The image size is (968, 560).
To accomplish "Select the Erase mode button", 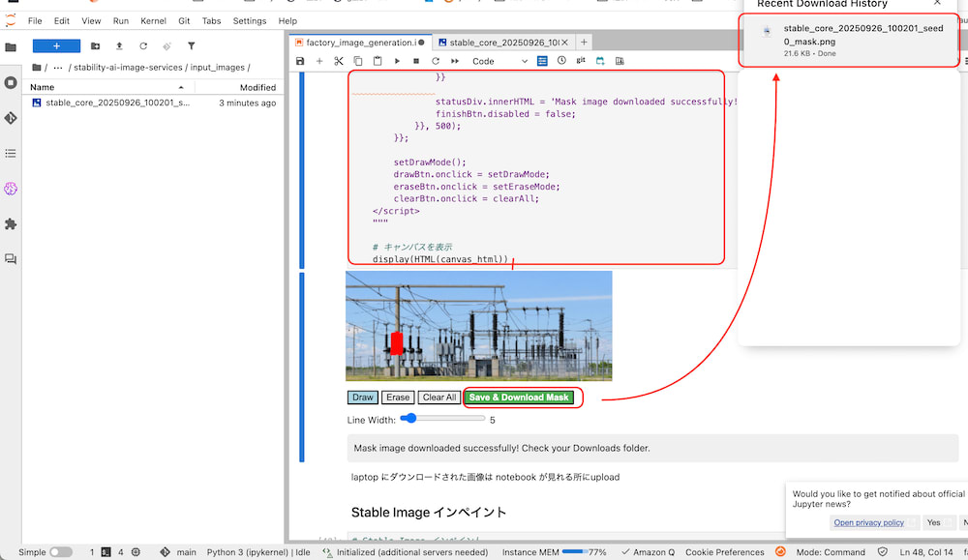I will tap(398, 398).
